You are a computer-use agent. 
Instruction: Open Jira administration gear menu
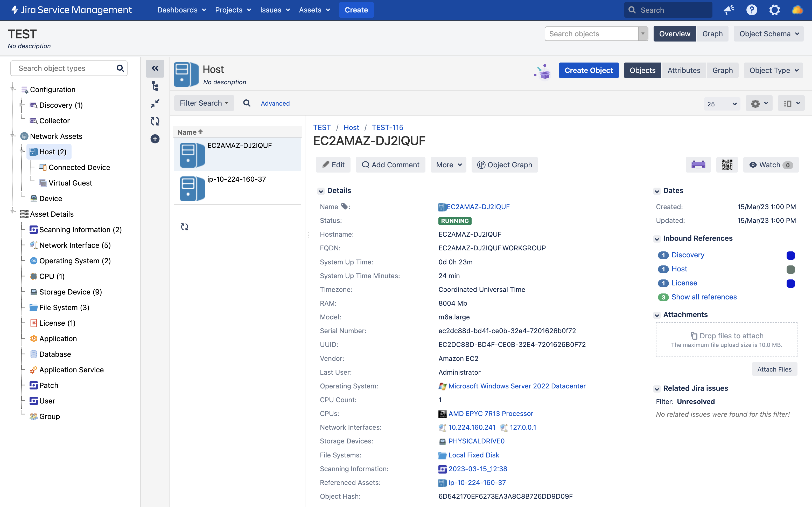[774, 10]
